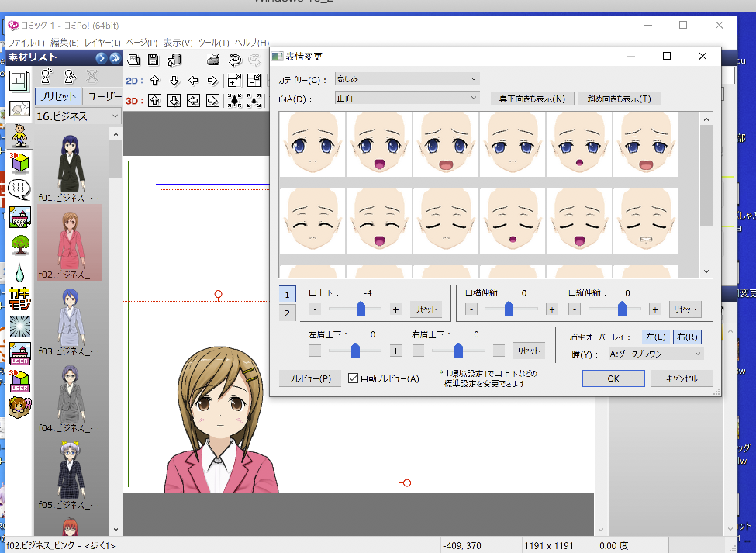Click the save floppy disk icon
The image size is (756, 553).
coord(153,60)
